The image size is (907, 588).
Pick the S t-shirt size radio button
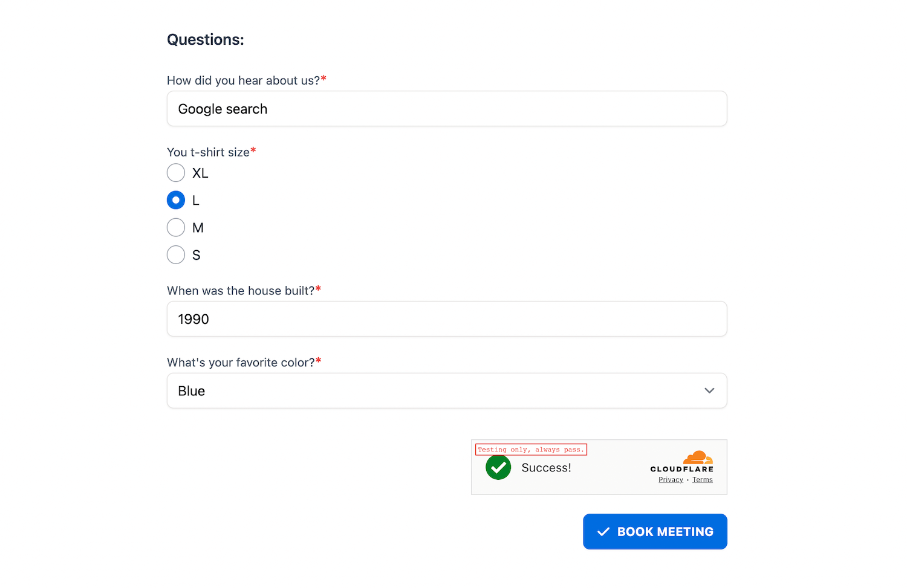coord(176,255)
